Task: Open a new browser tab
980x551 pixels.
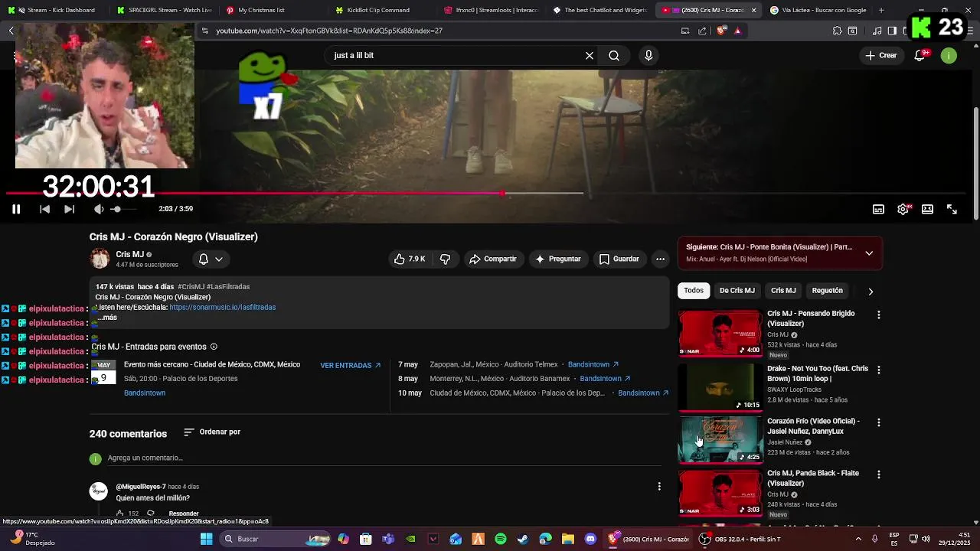Action: pyautogui.click(x=881, y=10)
